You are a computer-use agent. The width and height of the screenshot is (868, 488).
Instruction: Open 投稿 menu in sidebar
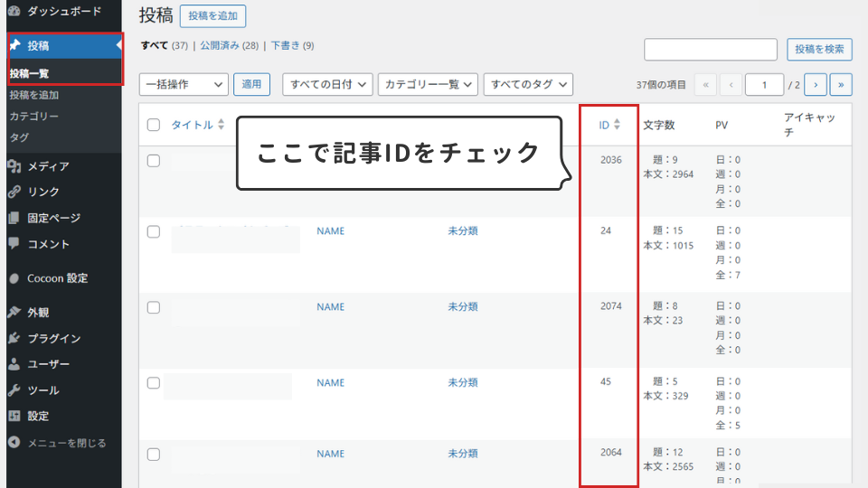[64, 45]
